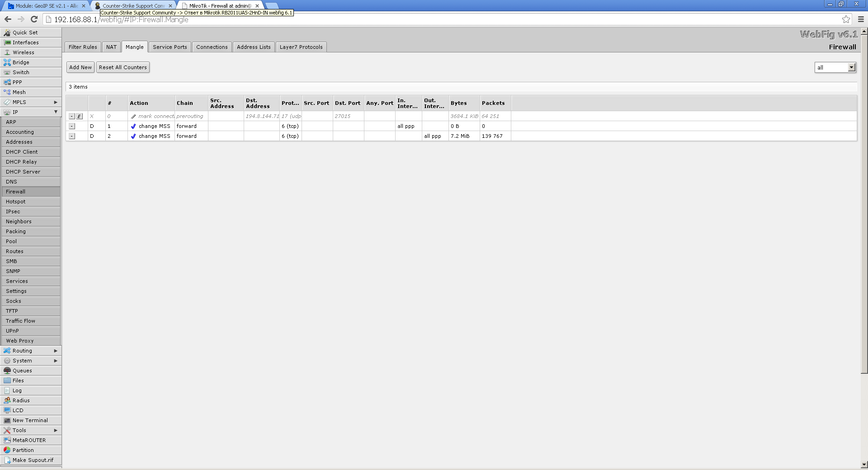Open Hotspot under the IP menu
This screenshot has height=470, width=868.
point(31,202)
